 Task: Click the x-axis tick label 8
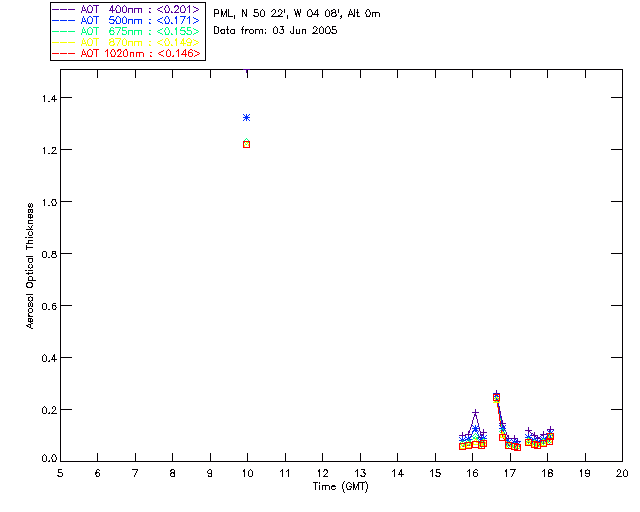[173, 473]
